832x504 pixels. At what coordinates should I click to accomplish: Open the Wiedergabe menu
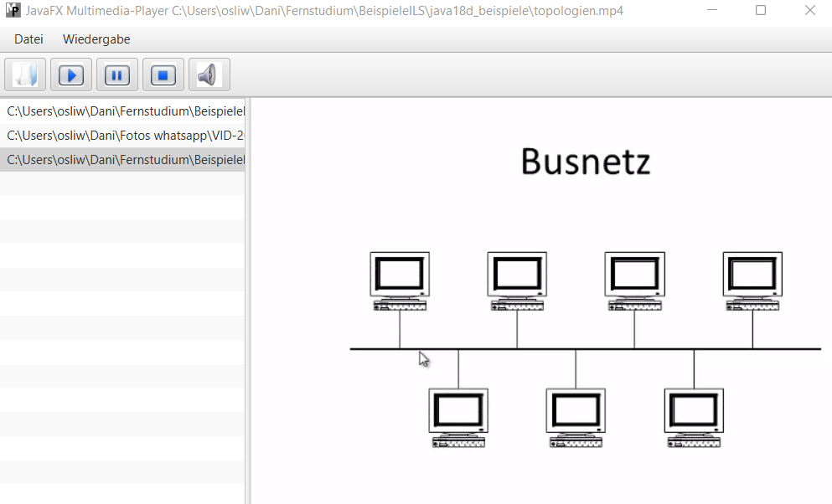96,39
